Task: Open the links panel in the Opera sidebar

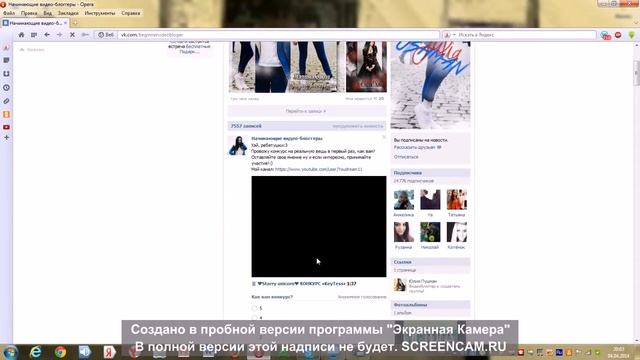Action: coord(6,101)
